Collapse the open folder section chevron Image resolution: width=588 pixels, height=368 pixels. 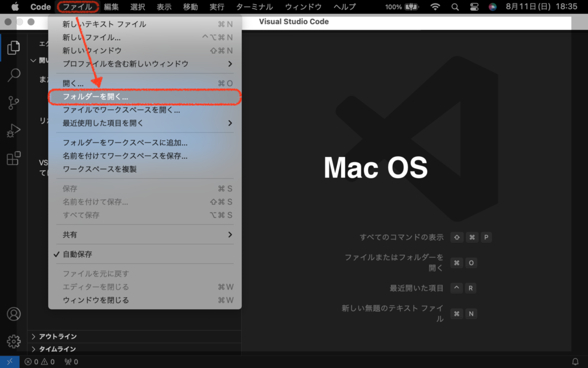click(33, 60)
